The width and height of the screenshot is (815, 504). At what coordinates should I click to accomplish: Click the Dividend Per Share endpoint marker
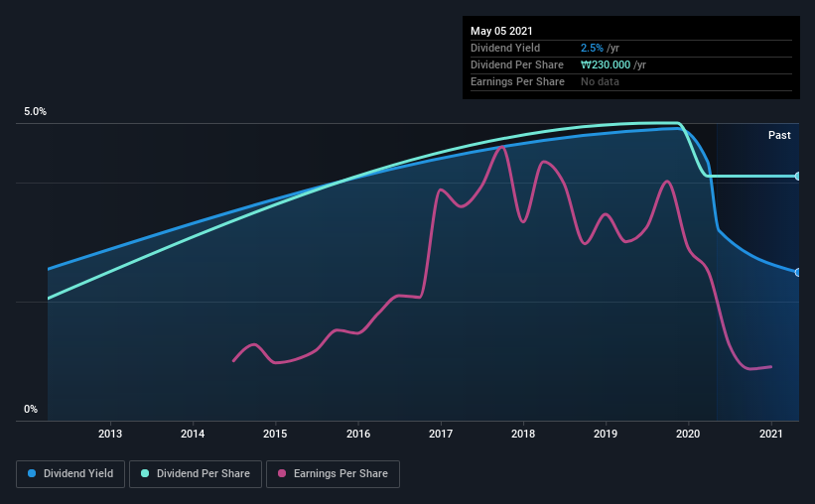coord(798,177)
